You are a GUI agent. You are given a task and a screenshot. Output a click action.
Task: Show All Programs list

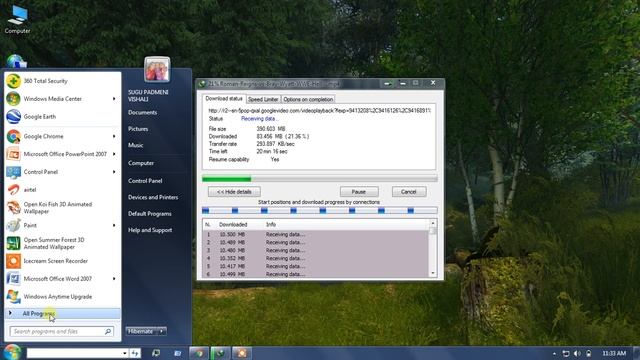click(x=63, y=313)
